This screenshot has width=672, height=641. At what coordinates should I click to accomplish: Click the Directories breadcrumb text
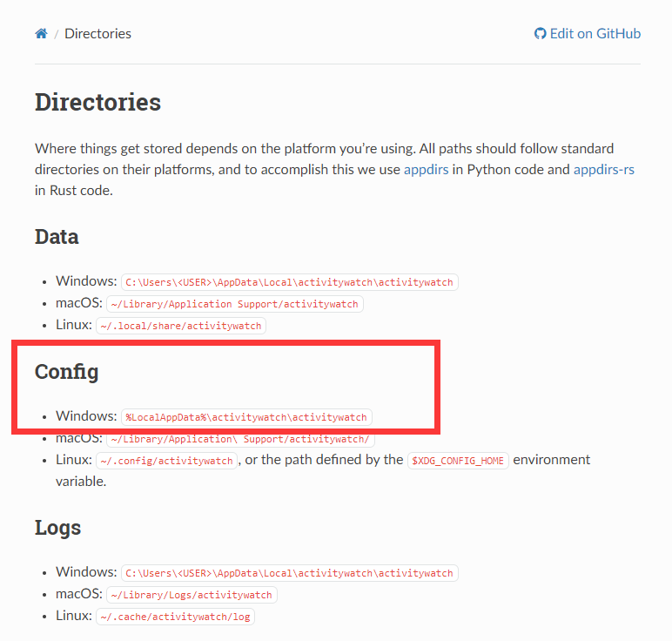point(97,34)
